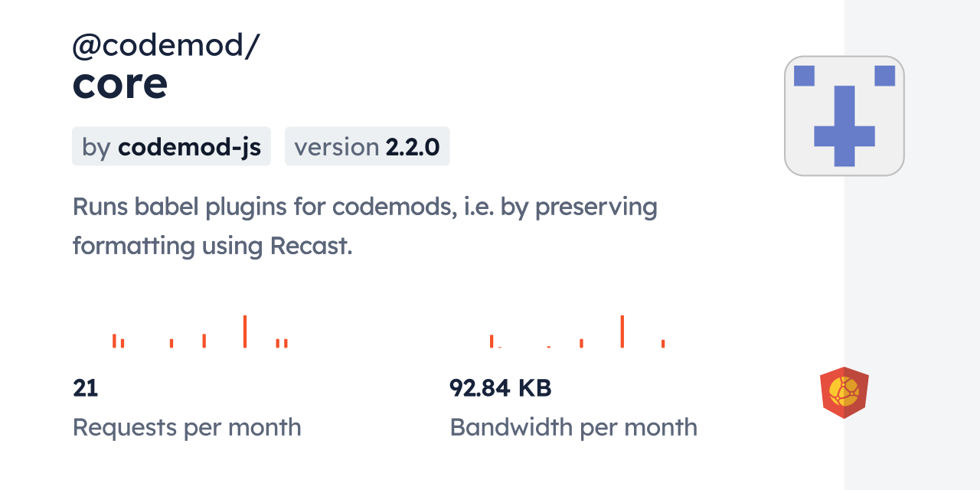Select the first bar in the requests chart

coord(114,341)
